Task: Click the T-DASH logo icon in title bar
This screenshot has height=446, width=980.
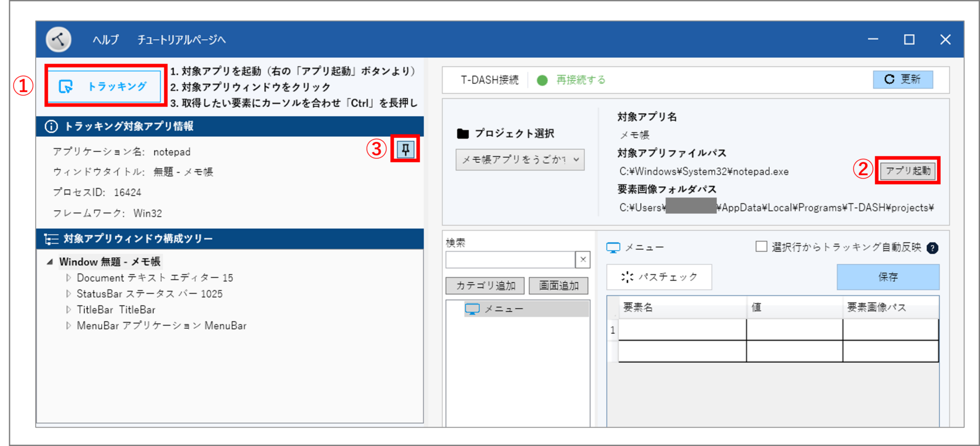Action: tap(59, 39)
